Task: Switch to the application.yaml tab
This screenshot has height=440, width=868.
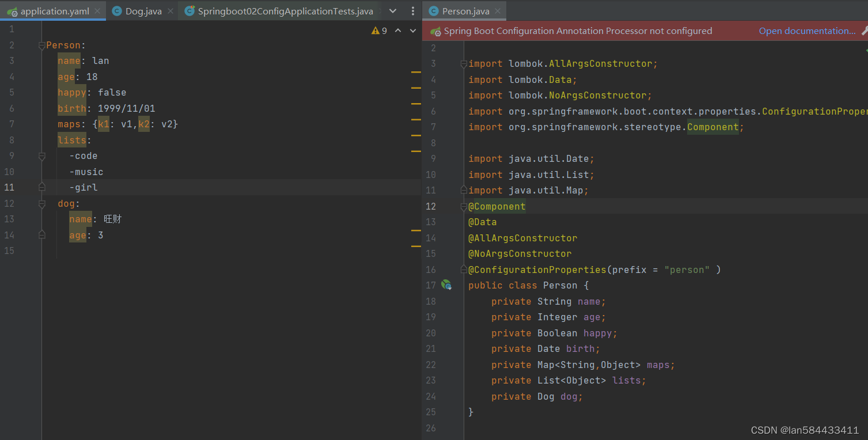Action: [55, 11]
